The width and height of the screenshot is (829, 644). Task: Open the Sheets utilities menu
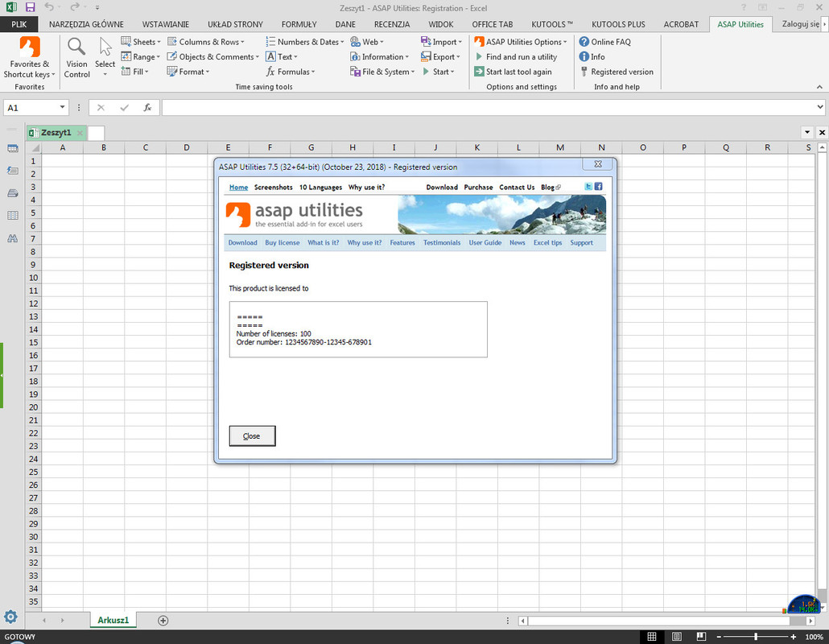click(141, 42)
